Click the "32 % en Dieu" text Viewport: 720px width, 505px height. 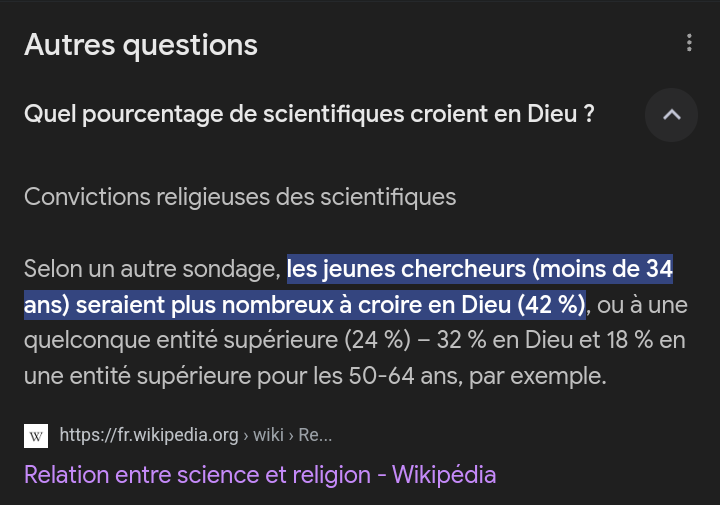point(505,340)
